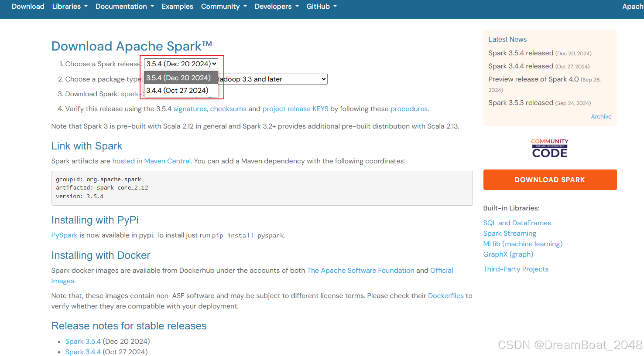
Task: Click the PySpark link under Installing with PyPi
Action: point(64,235)
